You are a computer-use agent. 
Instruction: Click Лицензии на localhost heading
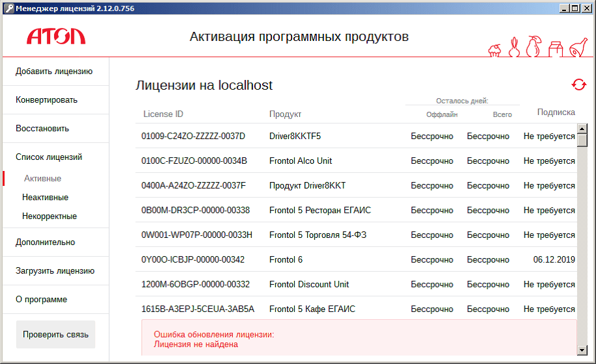(x=204, y=85)
